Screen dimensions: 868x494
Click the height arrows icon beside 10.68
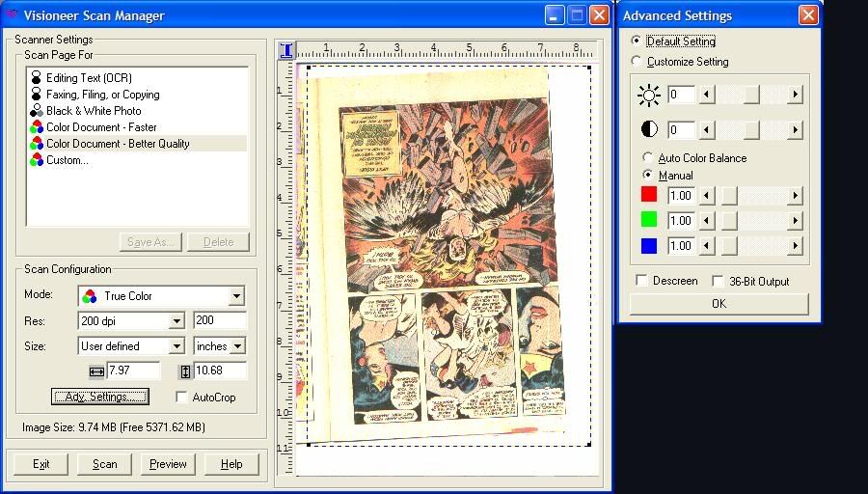tap(185, 371)
